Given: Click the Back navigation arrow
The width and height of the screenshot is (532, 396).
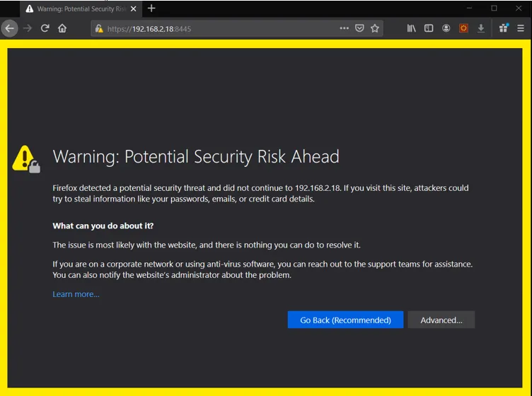Looking at the screenshot, I should pyautogui.click(x=9, y=28).
